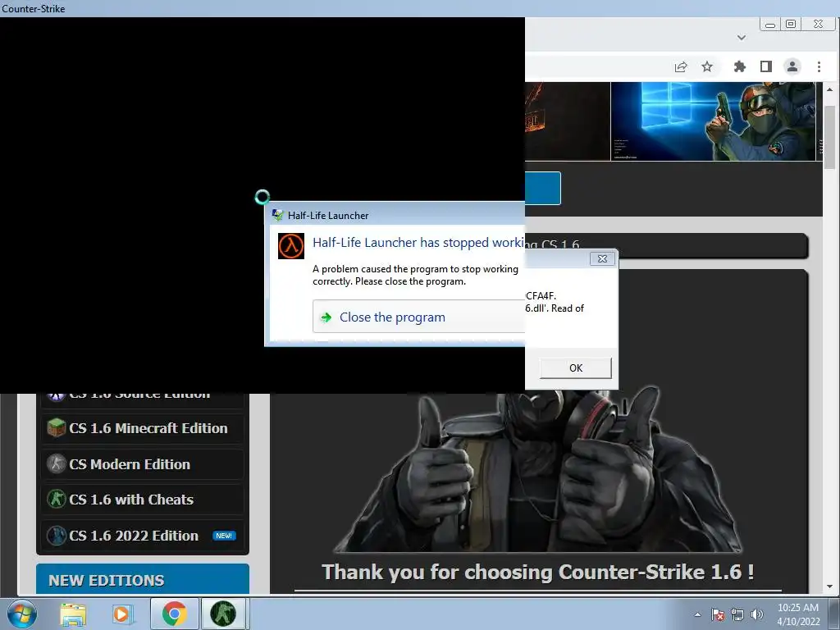Click OK in the error message box
840x630 pixels.
coord(575,368)
